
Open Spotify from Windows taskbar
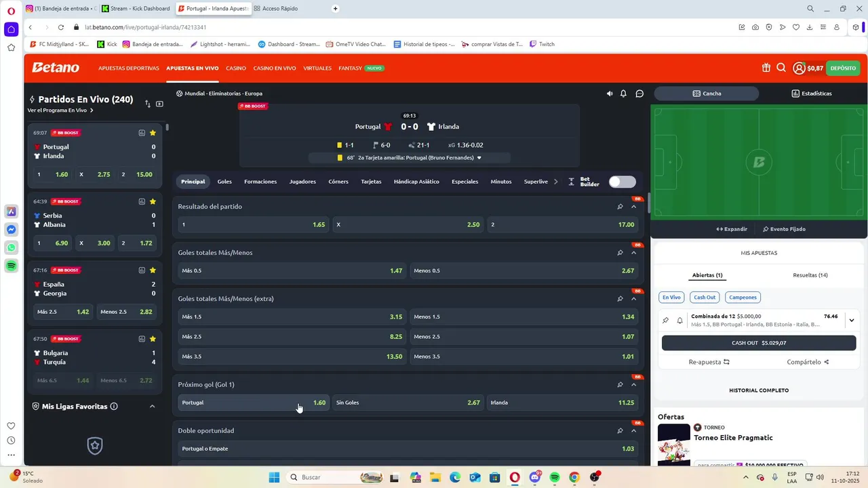tap(555, 477)
